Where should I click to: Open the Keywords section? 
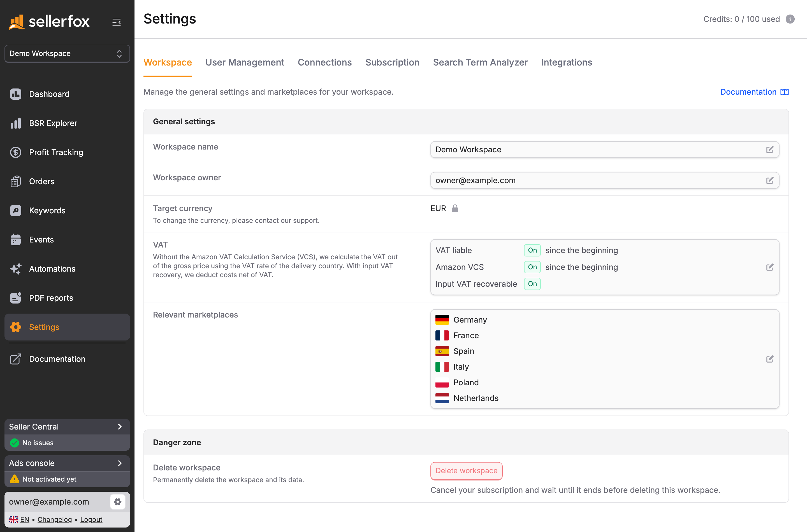(67, 210)
